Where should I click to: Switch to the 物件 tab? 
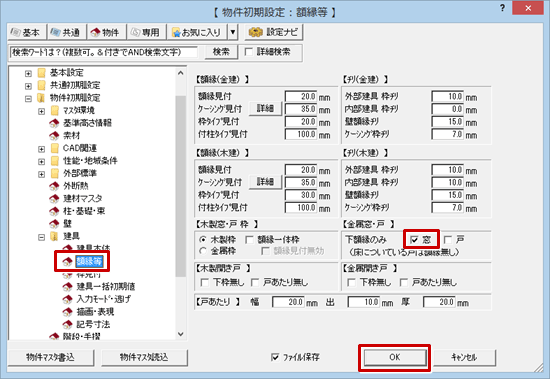[x=106, y=32]
